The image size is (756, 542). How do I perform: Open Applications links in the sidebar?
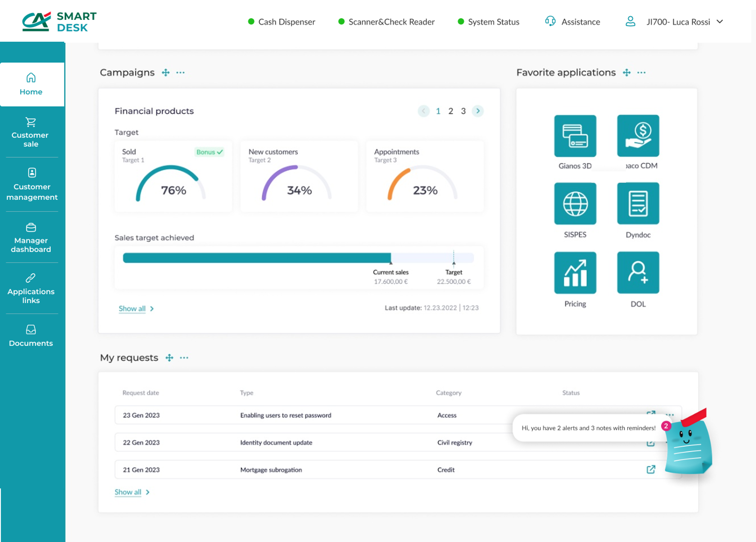[31, 289]
